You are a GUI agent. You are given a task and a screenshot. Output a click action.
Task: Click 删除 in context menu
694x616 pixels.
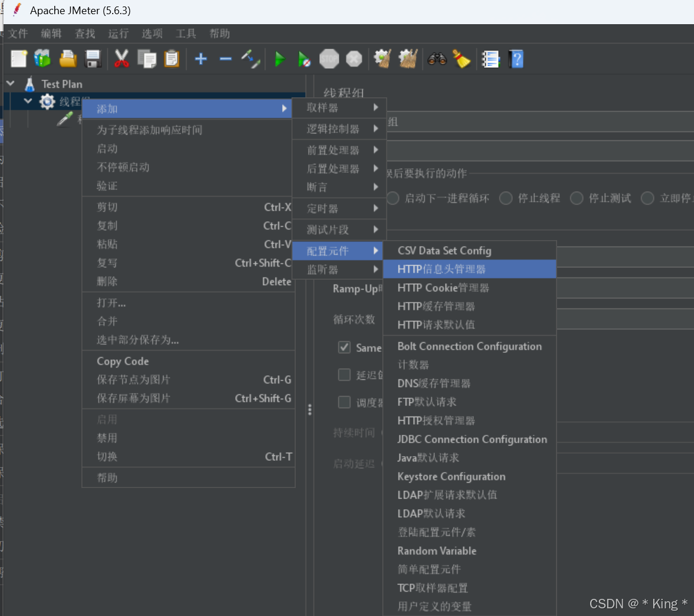189,281
